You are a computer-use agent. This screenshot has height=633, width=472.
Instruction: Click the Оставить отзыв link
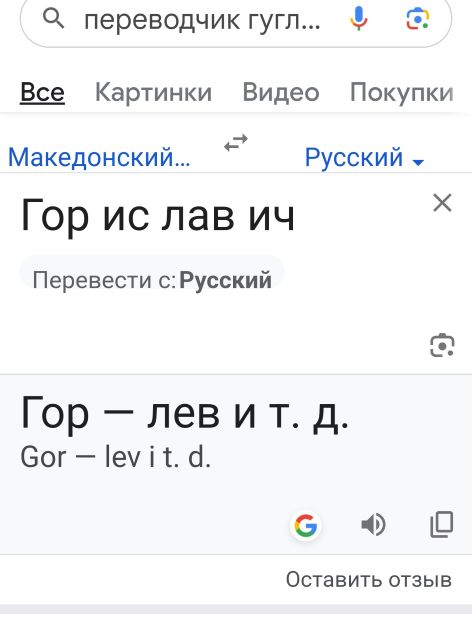[369, 580]
